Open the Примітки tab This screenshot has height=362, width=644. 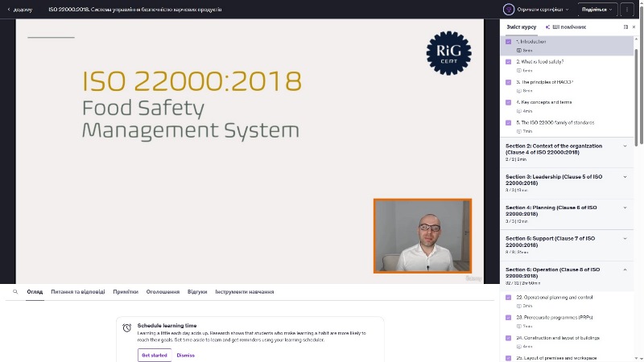click(126, 292)
